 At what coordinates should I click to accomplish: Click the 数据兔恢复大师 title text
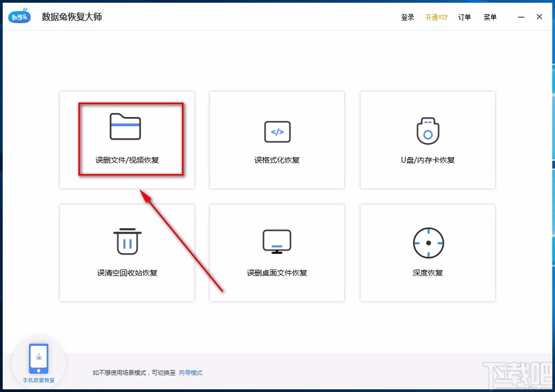click(x=72, y=17)
